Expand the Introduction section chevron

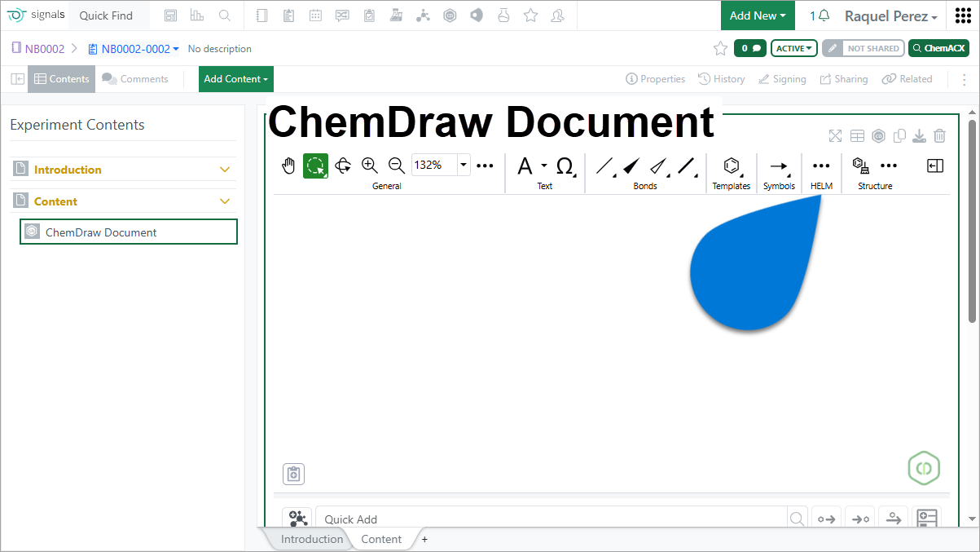[226, 170]
